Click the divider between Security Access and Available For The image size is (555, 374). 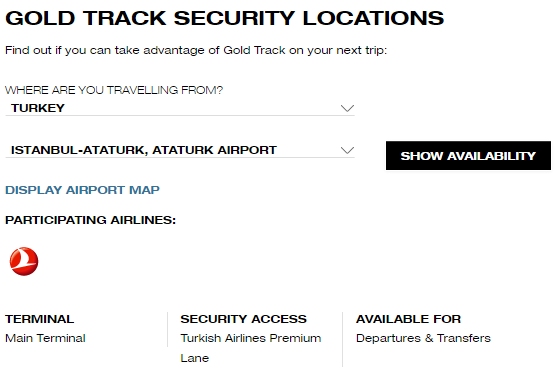342,339
